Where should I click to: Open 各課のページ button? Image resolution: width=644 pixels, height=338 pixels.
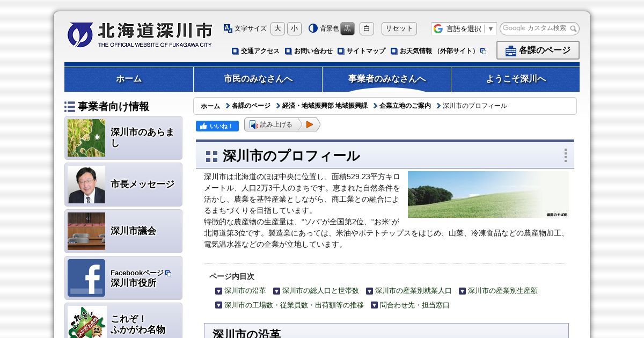[x=538, y=50]
